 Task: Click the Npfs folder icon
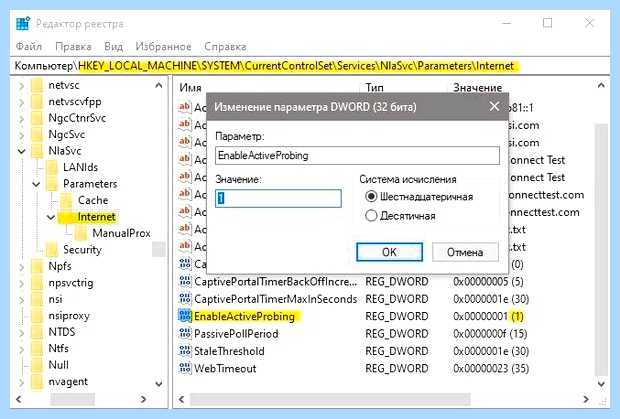point(37,266)
